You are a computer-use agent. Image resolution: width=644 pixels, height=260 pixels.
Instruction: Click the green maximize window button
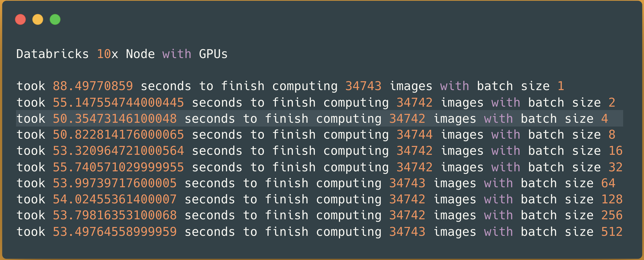tap(55, 20)
